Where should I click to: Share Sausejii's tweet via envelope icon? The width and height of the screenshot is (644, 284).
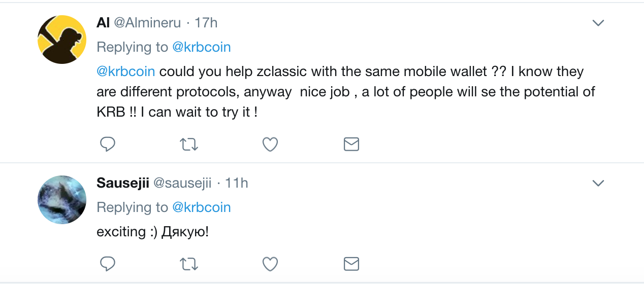(351, 264)
